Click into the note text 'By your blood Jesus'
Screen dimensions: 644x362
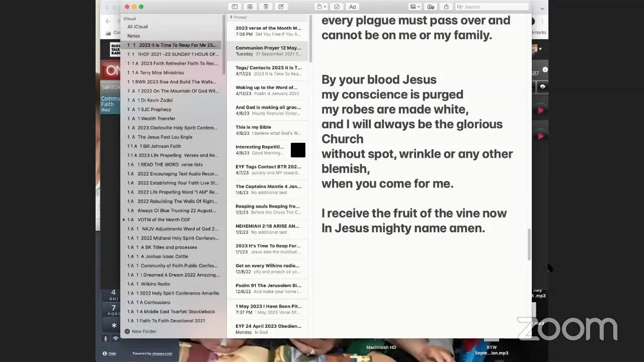point(379,79)
